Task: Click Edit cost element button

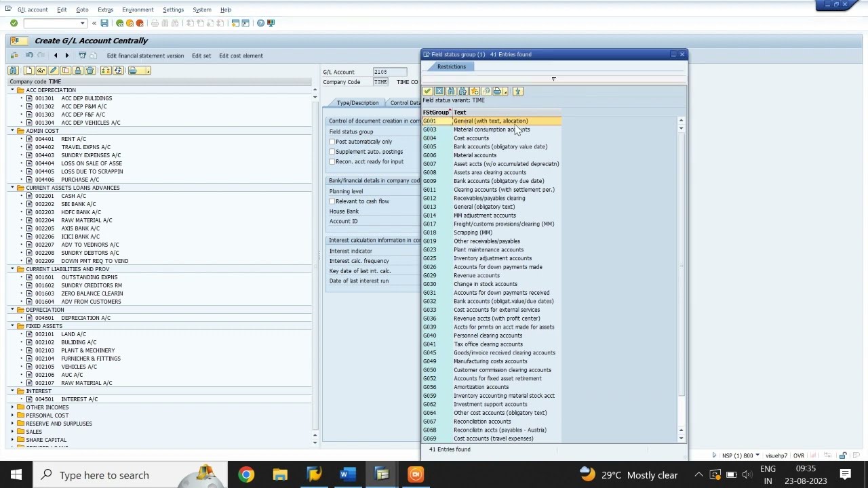Action: 241,56
